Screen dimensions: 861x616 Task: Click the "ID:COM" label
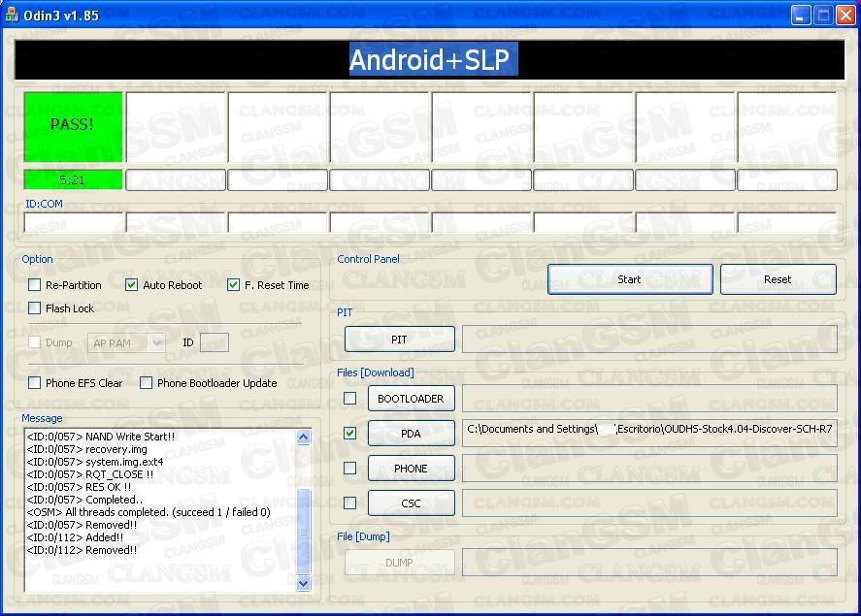pos(44,204)
